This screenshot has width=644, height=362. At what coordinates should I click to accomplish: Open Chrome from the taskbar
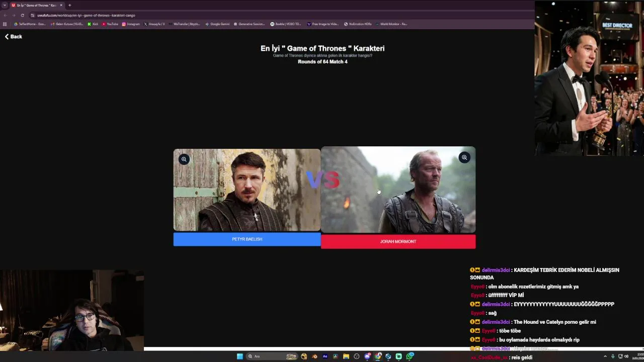378,356
